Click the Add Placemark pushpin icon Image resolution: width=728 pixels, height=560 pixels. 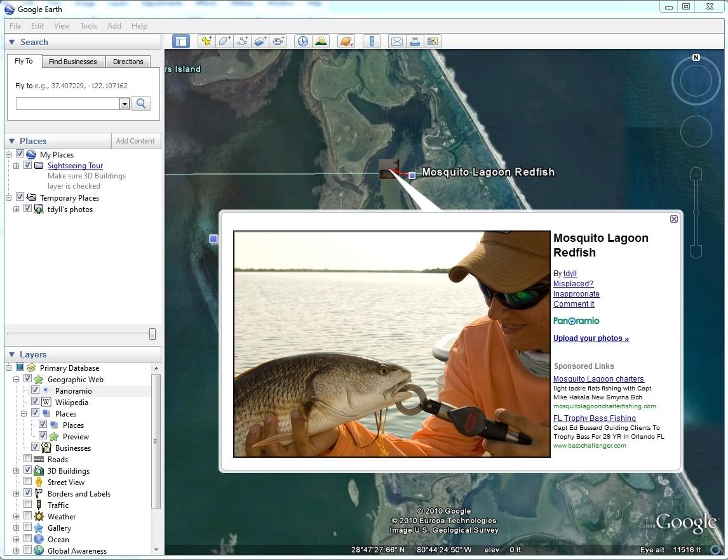click(x=206, y=41)
